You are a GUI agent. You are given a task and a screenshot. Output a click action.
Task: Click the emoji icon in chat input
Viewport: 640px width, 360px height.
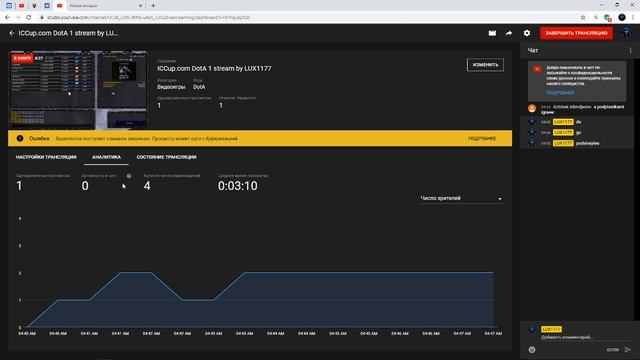(x=532, y=349)
